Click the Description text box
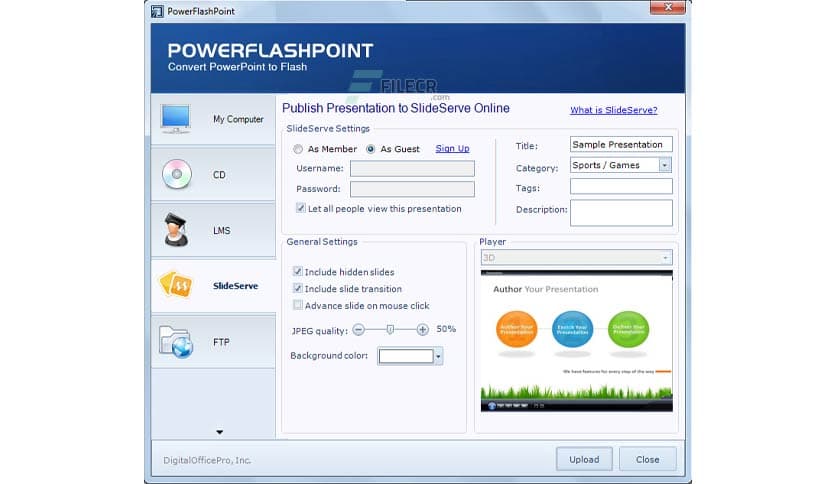The width and height of the screenshot is (836, 484). pyautogui.click(x=621, y=213)
